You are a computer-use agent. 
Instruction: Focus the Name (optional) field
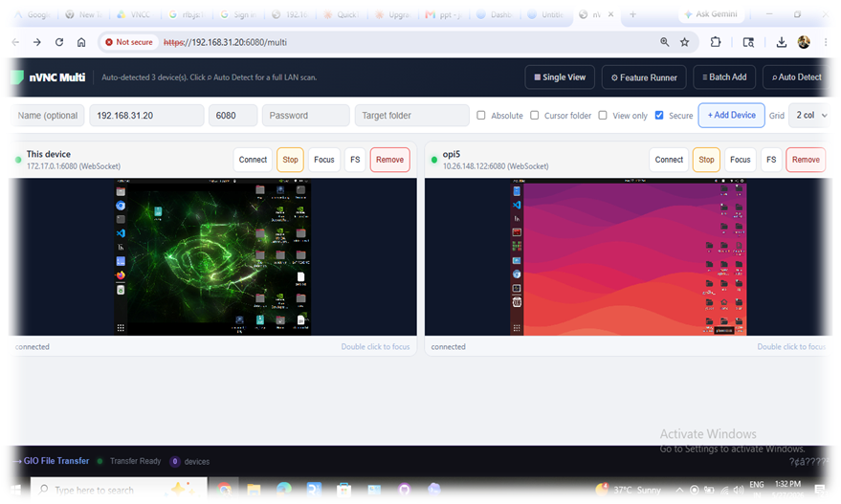coord(47,116)
